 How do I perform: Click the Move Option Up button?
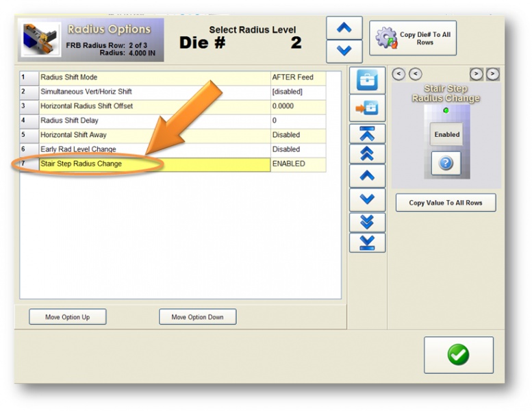pos(67,317)
